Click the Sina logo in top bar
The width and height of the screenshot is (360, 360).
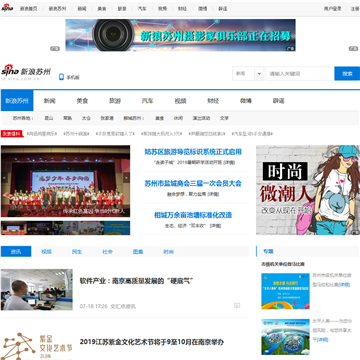click(x=7, y=8)
